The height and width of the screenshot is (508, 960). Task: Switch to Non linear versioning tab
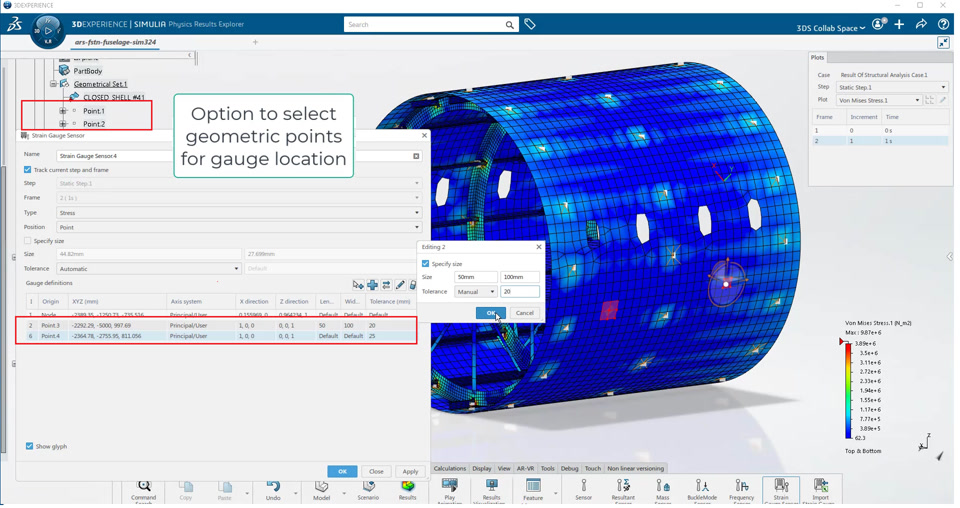[x=636, y=469]
